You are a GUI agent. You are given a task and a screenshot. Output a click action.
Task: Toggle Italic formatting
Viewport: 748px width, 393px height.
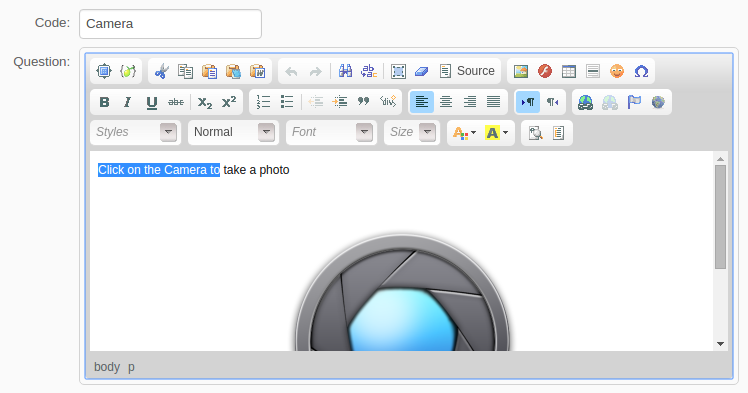point(127,102)
